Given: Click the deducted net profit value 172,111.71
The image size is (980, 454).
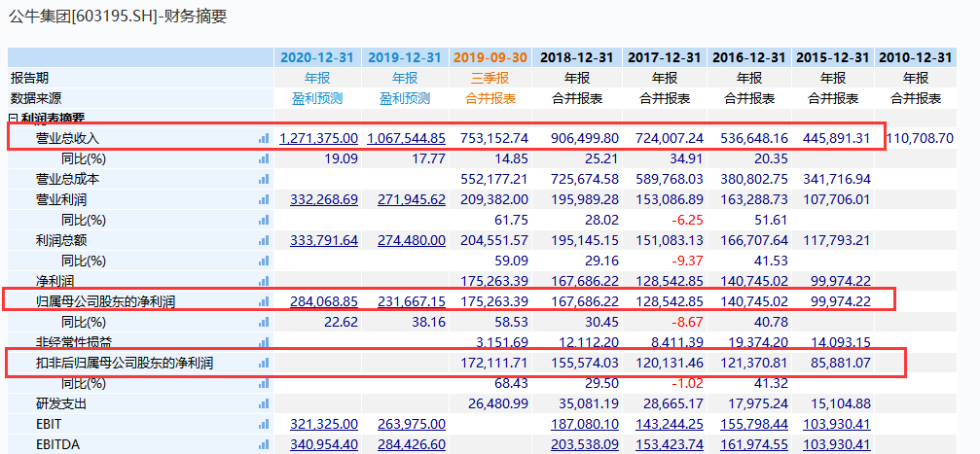Looking at the screenshot, I should point(494,363).
